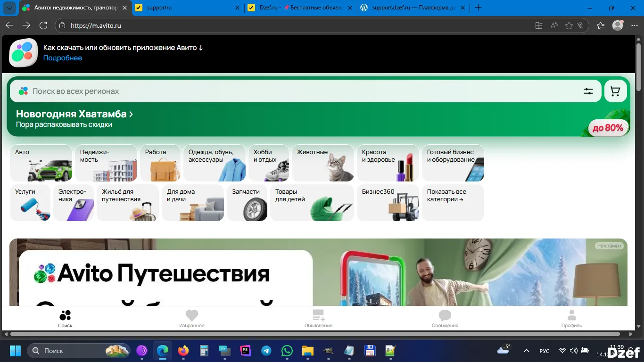Open filters beside the search bar
Viewport: 644px width, 362px height.
[588, 90]
